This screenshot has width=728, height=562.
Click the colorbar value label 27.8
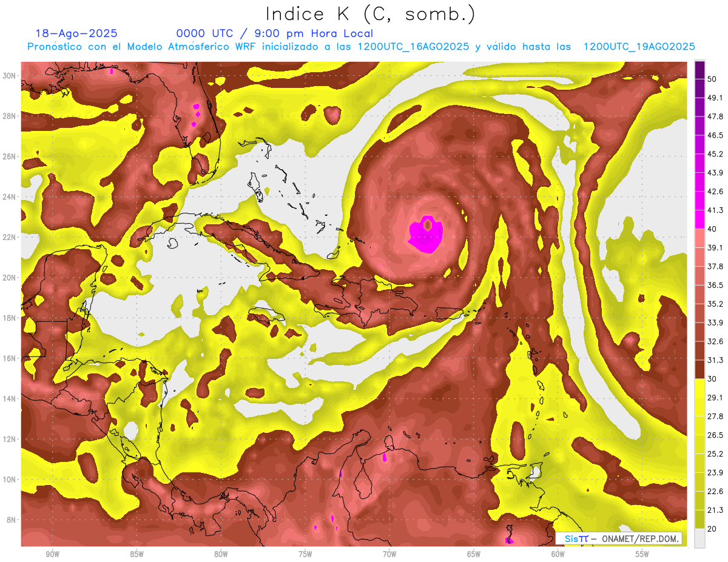click(715, 416)
